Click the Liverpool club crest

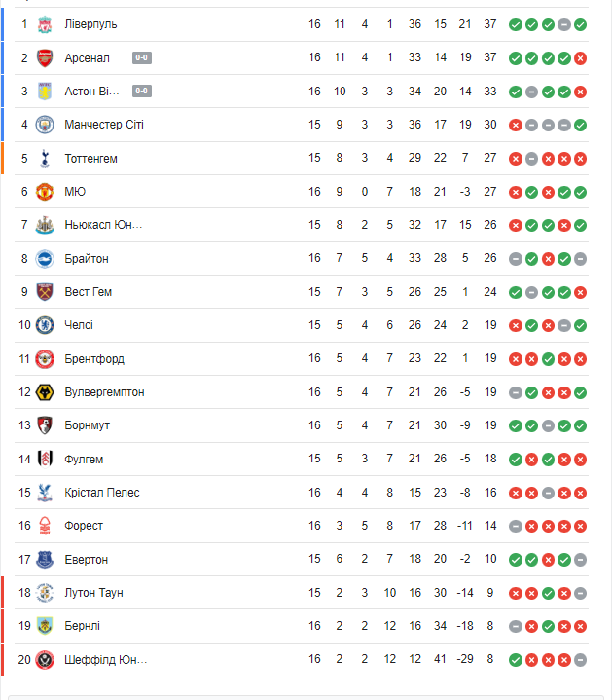coord(45,24)
